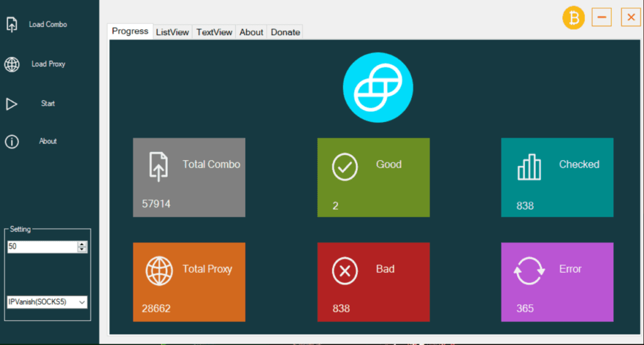Click into the Setting number field showing 50
The image size is (644, 345).
[42, 247]
